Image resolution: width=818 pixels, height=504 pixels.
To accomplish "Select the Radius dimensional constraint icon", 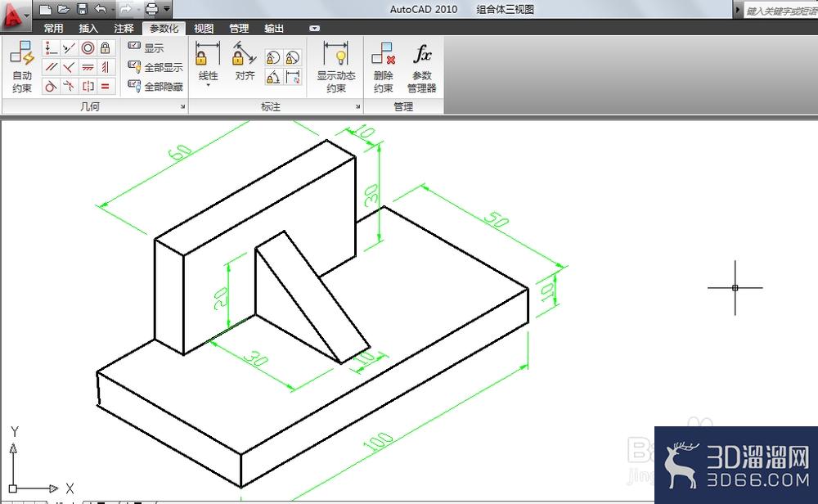I will point(273,57).
